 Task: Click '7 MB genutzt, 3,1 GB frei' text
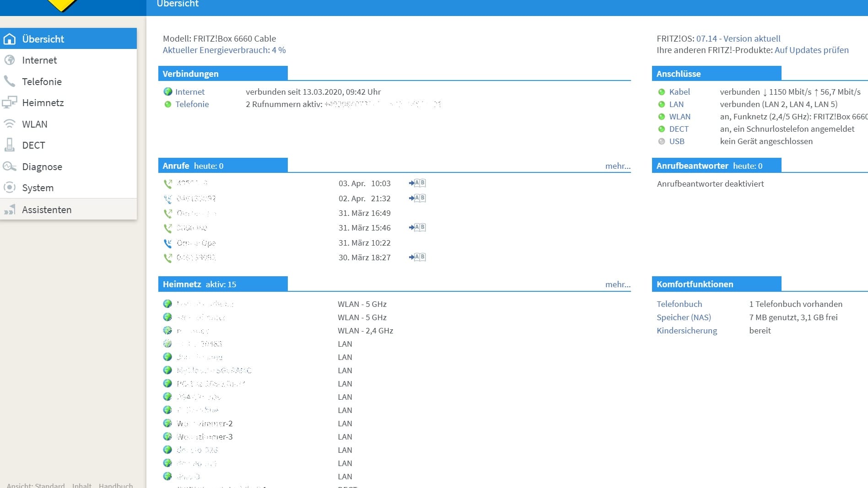click(x=793, y=317)
